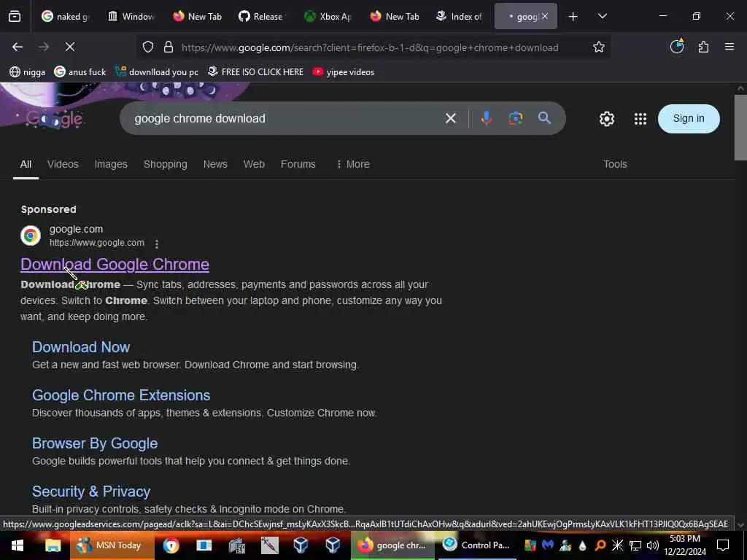The image size is (747, 560).
Task: Switch to the Web results tab
Action: point(254,164)
